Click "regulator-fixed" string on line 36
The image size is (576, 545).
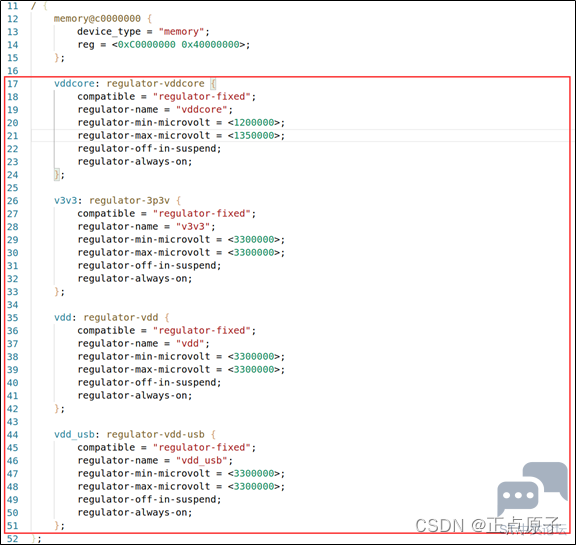pyautogui.click(x=202, y=331)
